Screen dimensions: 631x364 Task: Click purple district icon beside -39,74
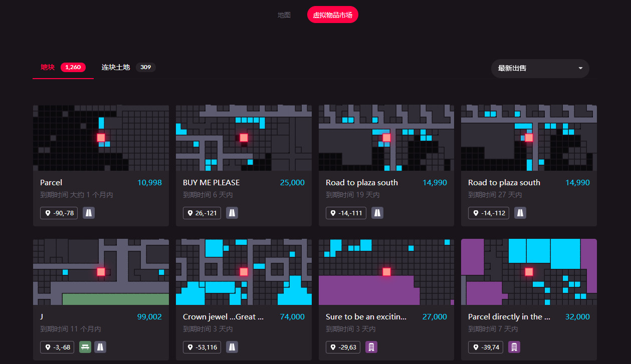click(x=514, y=347)
